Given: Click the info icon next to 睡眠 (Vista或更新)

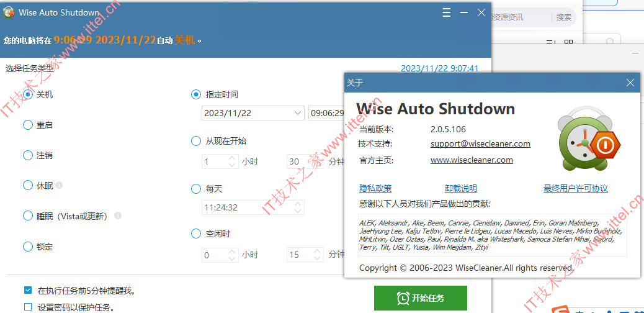Looking at the screenshot, I should (118, 215).
